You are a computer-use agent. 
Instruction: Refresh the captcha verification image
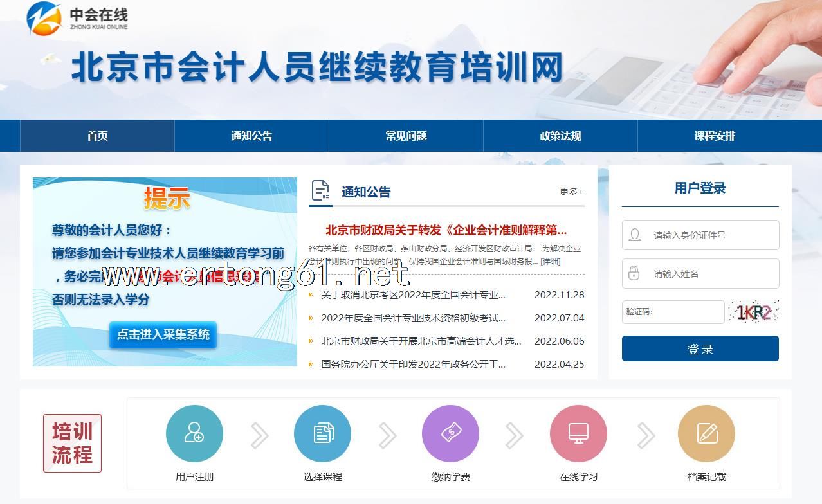[753, 312]
